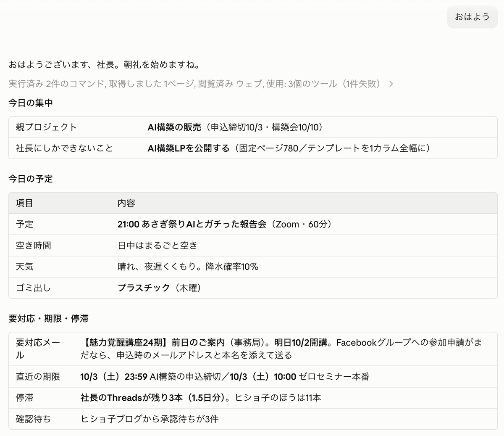Click the 今日の集中 heading
The height and width of the screenshot is (436, 504).
coord(31,103)
